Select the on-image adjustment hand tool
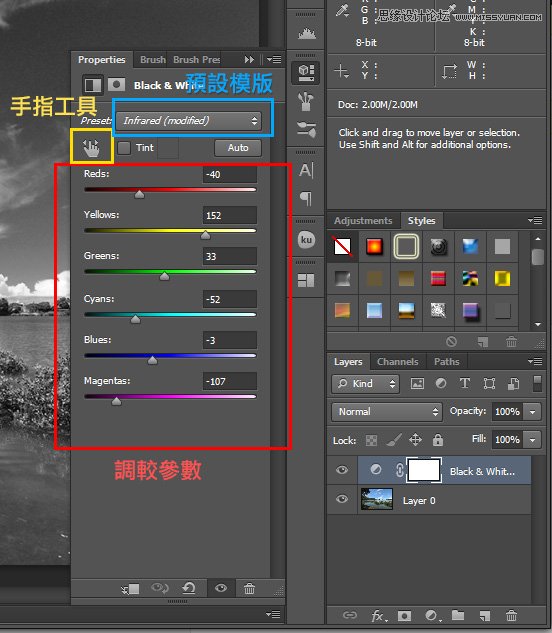The image size is (552, 633). (91, 148)
